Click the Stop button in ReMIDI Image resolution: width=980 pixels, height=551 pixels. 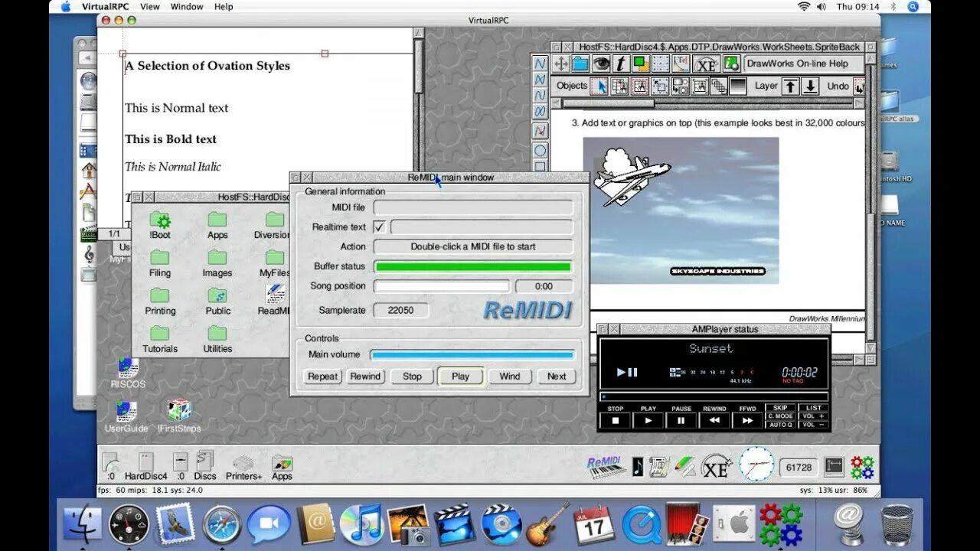click(412, 377)
